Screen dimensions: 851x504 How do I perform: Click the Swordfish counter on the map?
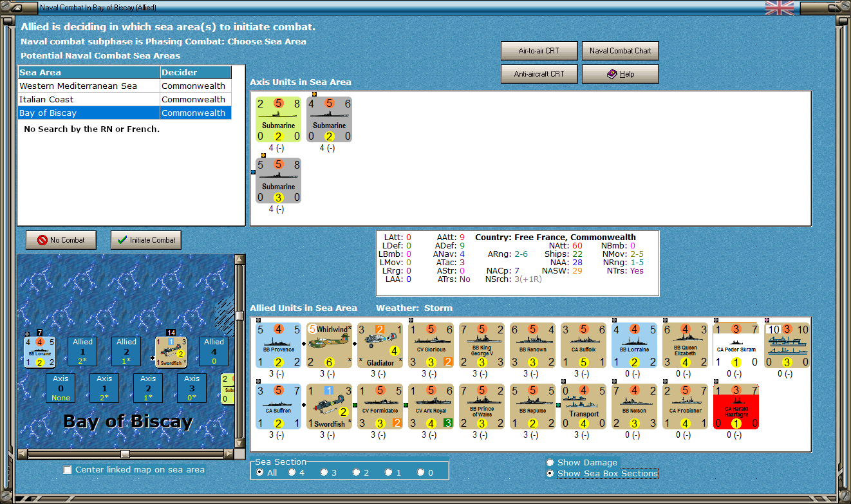pos(171,352)
